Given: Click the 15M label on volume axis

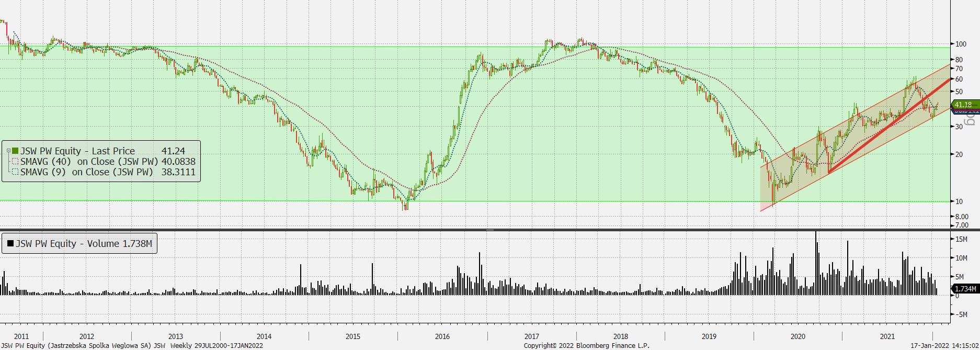Looking at the screenshot, I should click(961, 239).
